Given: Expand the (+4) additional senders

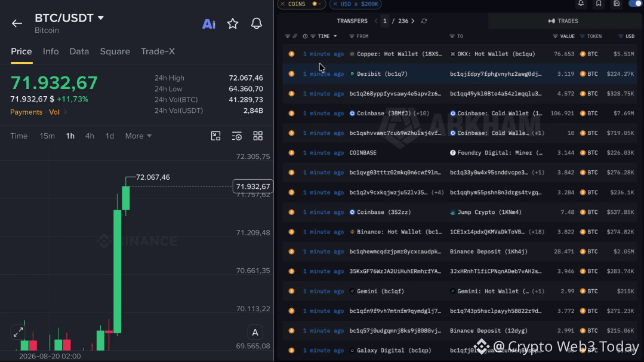Looking at the screenshot, I should pos(437,192).
